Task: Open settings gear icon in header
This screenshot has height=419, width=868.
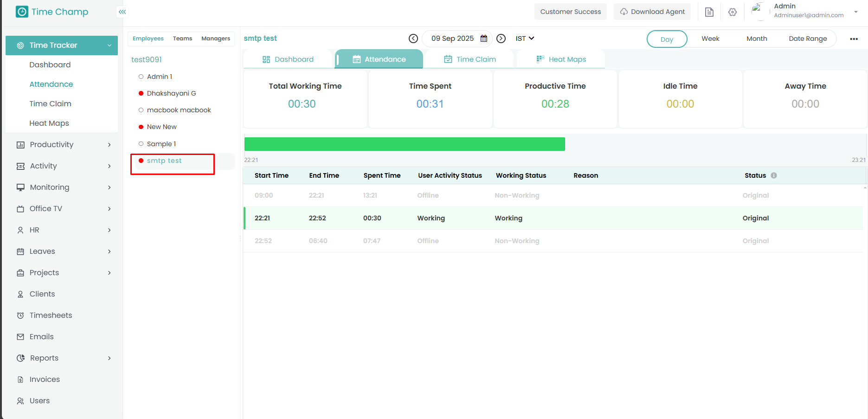Action: coord(733,12)
